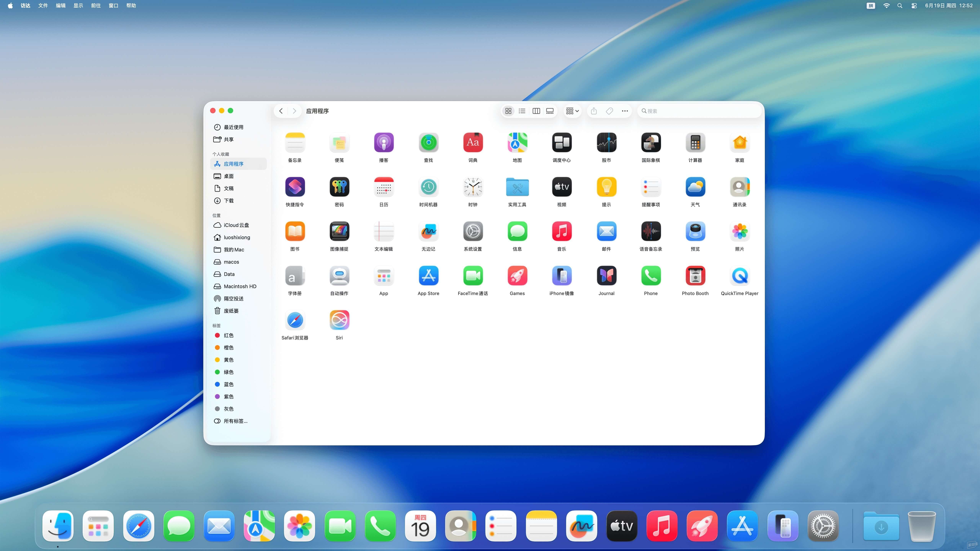Screen dimensions: 980x551
Task: Open Launchpad Apps icon in Dock
Action: (98, 526)
